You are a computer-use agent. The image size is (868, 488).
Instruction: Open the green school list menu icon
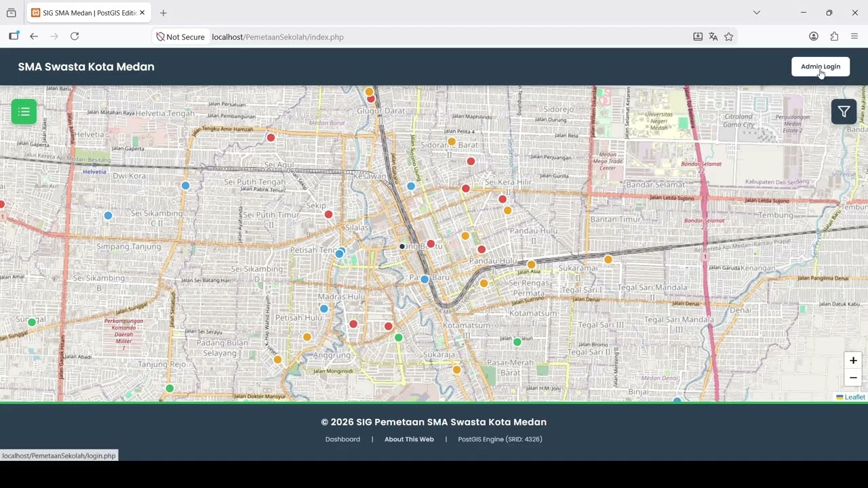click(24, 112)
